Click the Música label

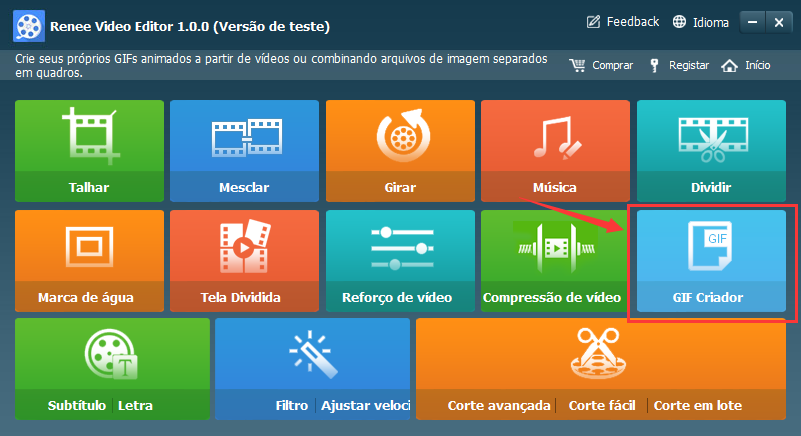[555, 188]
